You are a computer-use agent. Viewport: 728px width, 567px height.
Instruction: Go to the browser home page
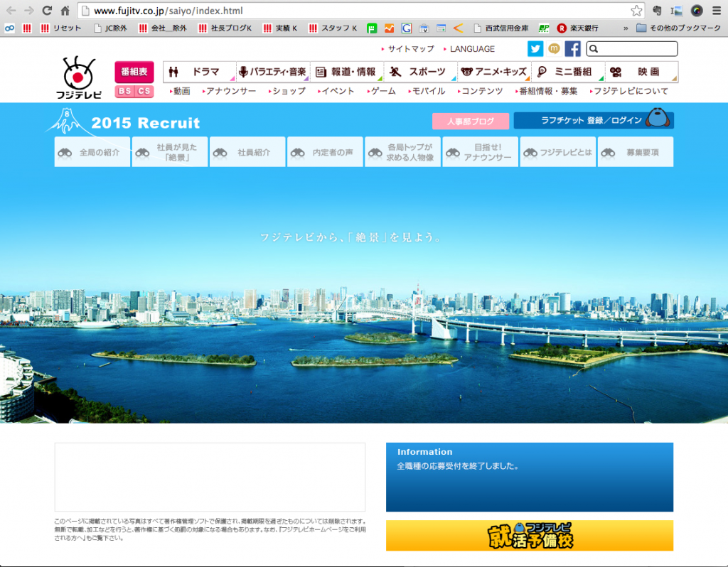click(x=65, y=11)
